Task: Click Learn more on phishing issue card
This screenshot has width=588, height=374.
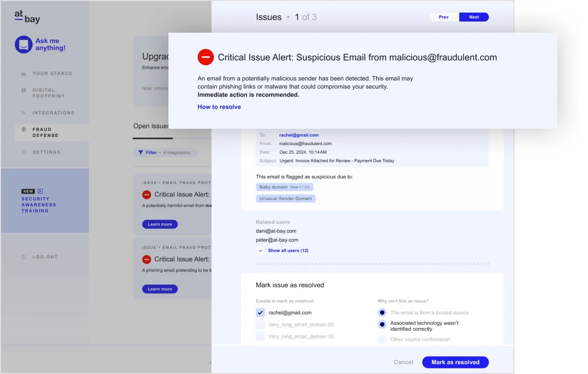Action: [160, 289]
